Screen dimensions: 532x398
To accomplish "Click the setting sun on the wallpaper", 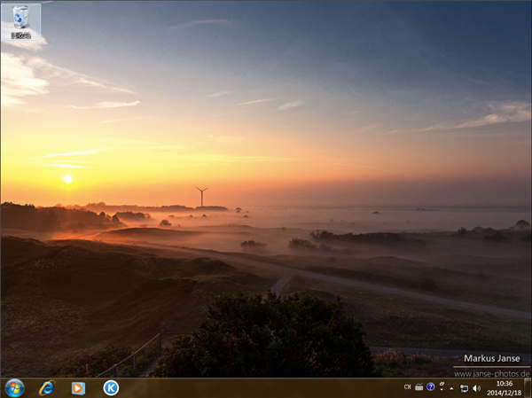I will tap(67, 179).
